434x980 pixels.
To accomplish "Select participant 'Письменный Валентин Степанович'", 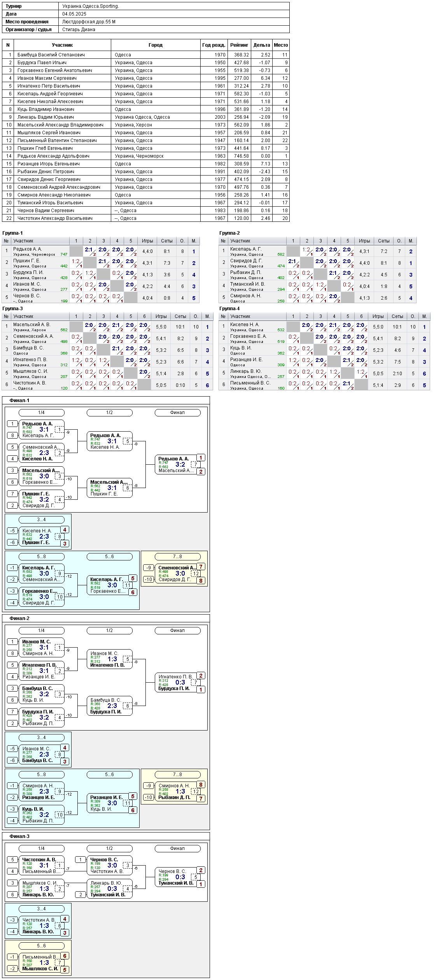I will click(x=57, y=141).
